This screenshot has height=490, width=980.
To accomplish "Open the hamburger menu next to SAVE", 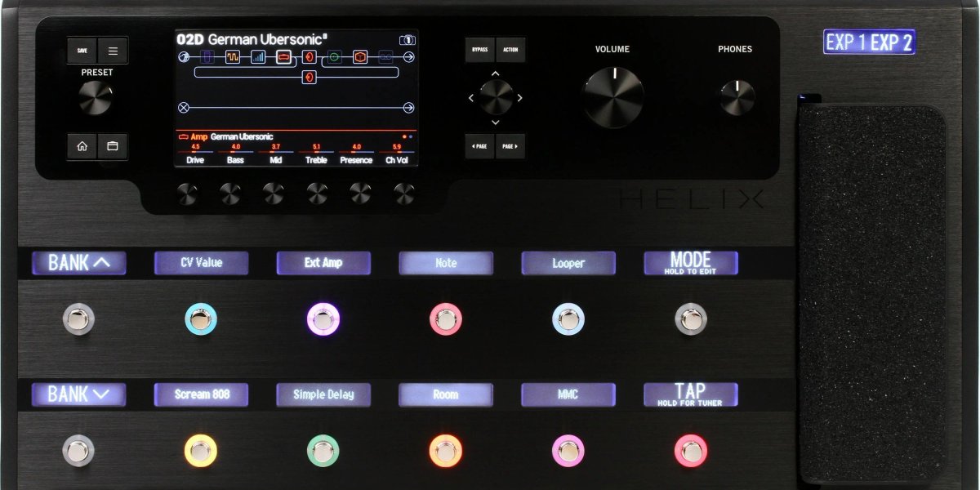I will (114, 50).
